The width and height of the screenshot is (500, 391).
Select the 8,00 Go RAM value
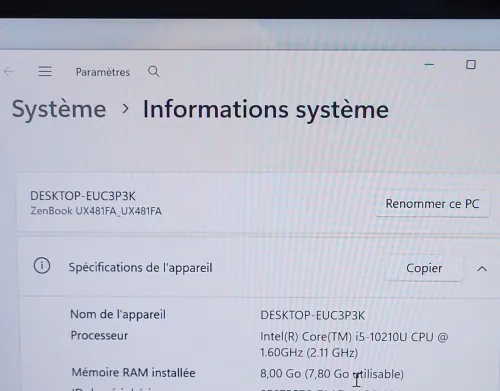332,374
